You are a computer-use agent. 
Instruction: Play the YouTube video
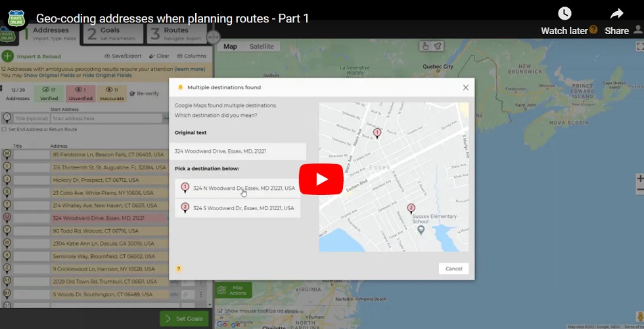[x=321, y=179]
